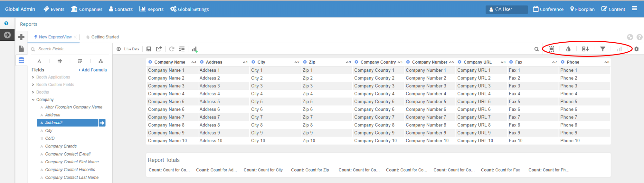Open the Filter funnel icon

point(602,49)
